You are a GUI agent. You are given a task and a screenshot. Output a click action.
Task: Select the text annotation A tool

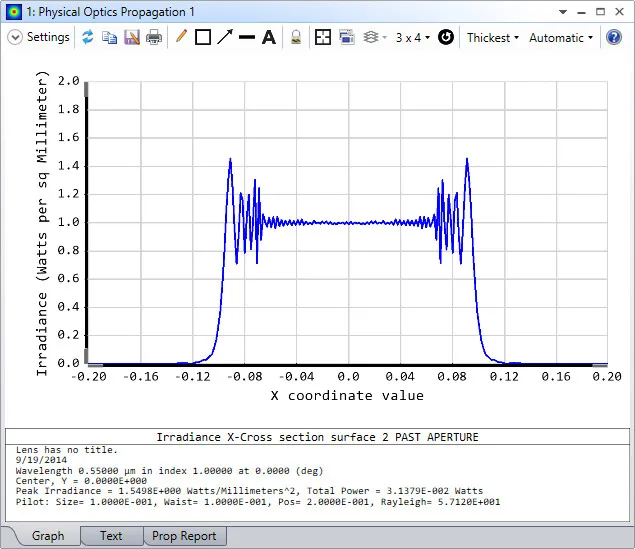[268, 38]
